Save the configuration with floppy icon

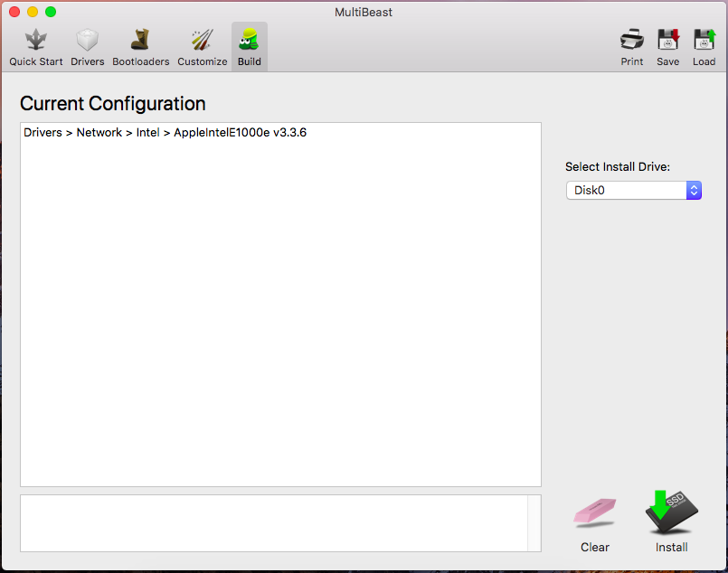click(x=667, y=47)
